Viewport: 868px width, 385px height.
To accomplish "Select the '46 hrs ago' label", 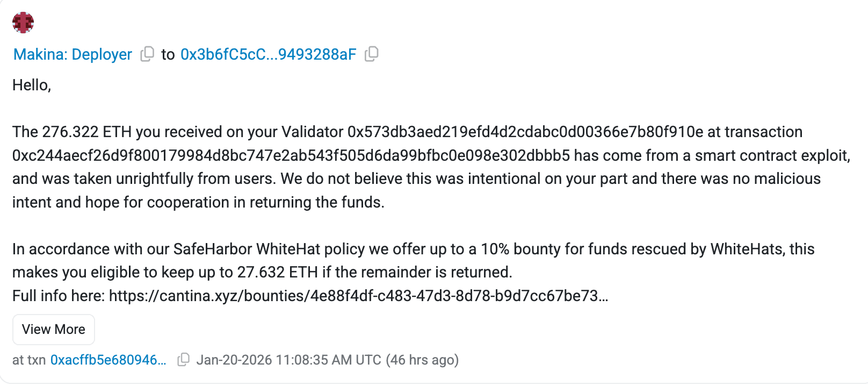I will [x=422, y=360].
